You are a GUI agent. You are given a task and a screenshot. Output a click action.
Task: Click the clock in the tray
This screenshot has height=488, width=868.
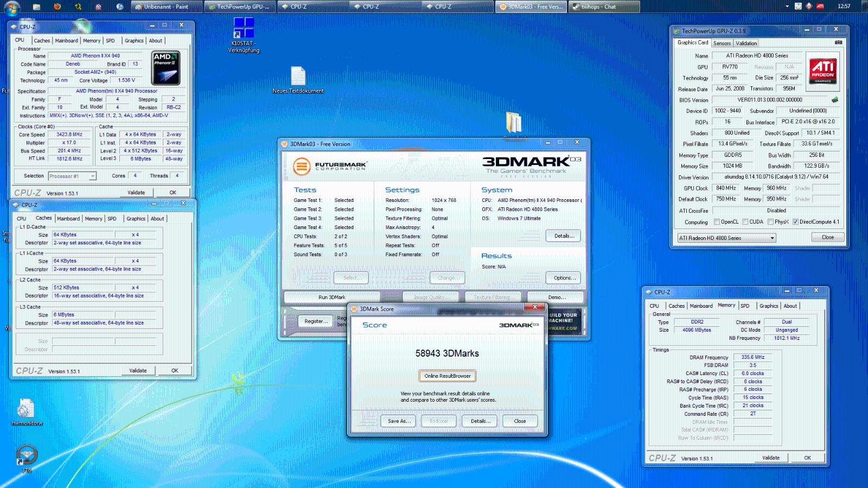click(x=844, y=7)
